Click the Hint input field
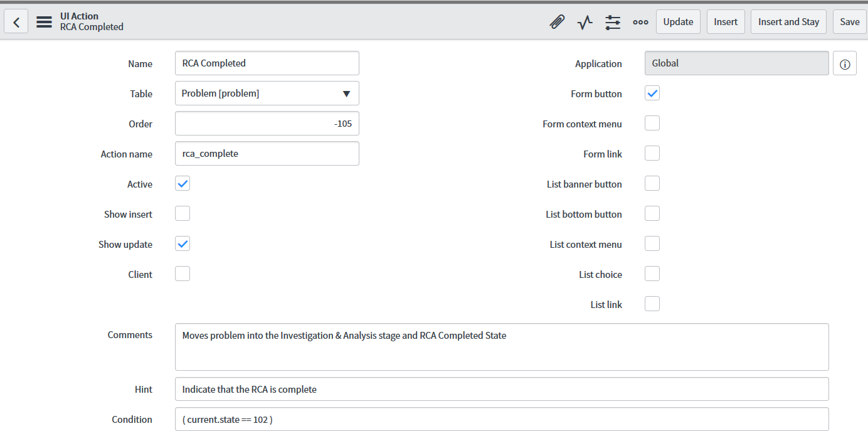Screen dimensions: 868x431 point(502,389)
